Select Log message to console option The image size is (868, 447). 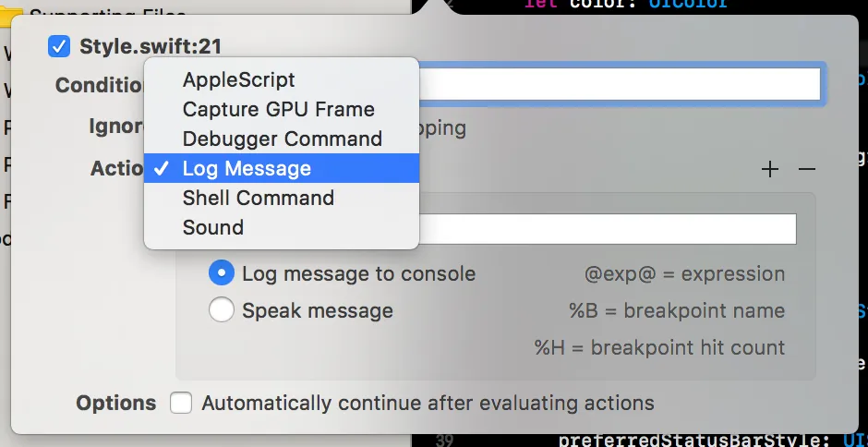pyautogui.click(x=222, y=273)
